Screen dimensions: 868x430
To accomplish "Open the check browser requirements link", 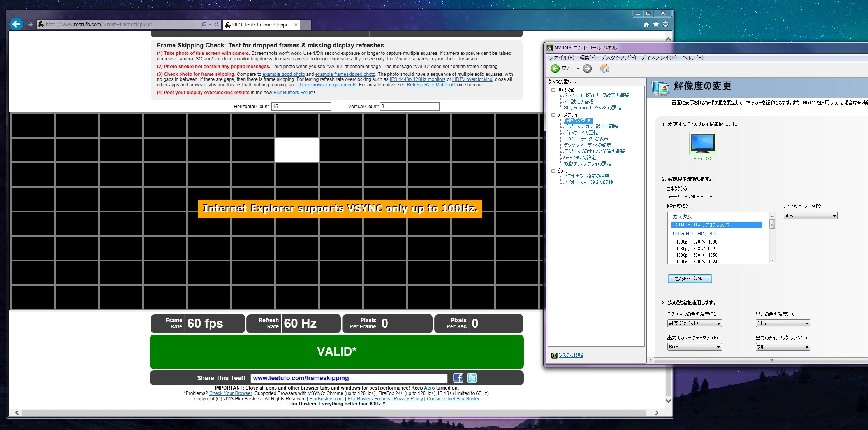I will click(327, 85).
